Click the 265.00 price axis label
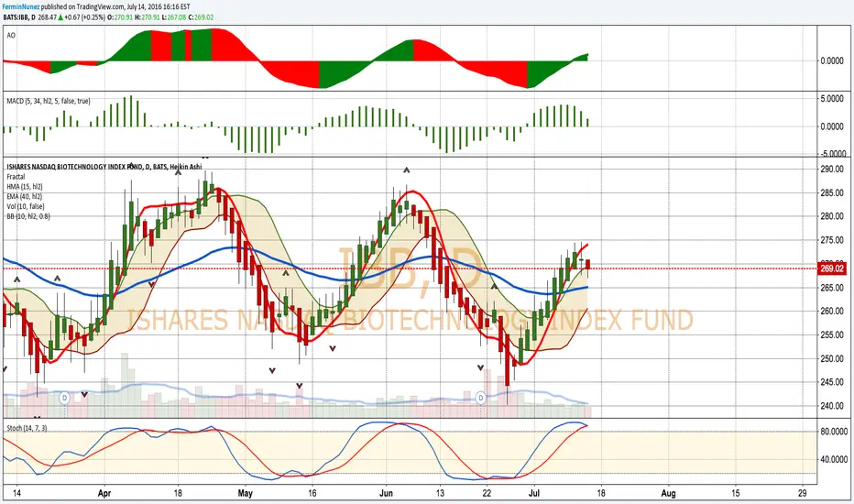This screenshot has width=854, height=504. (832, 287)
